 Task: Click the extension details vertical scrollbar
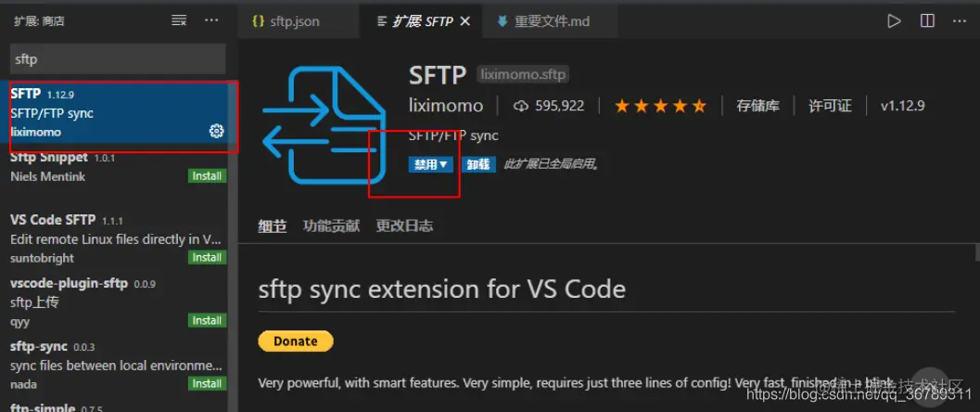976,251
